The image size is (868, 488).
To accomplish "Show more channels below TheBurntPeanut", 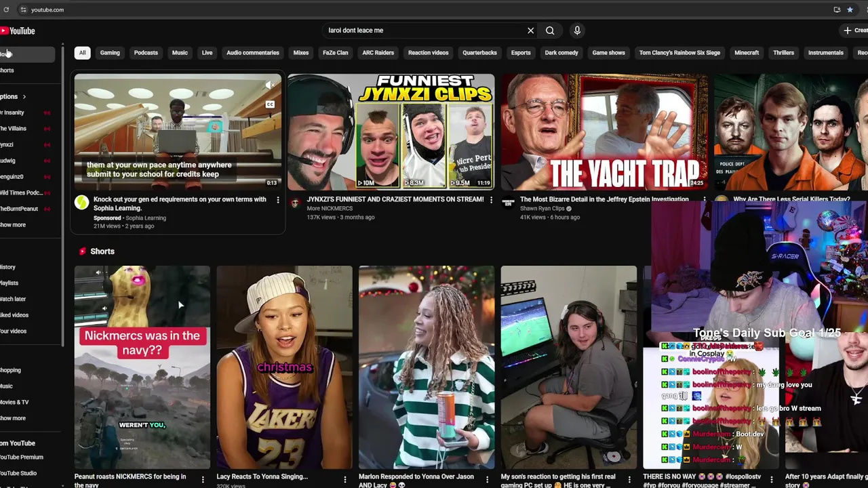I will pos(13,225).
